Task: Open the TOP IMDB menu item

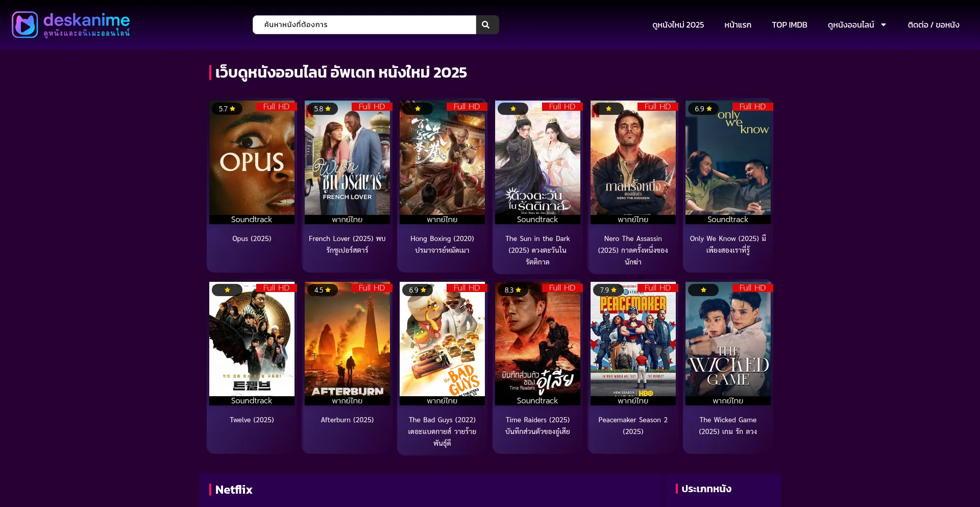Action: (789, 25)
